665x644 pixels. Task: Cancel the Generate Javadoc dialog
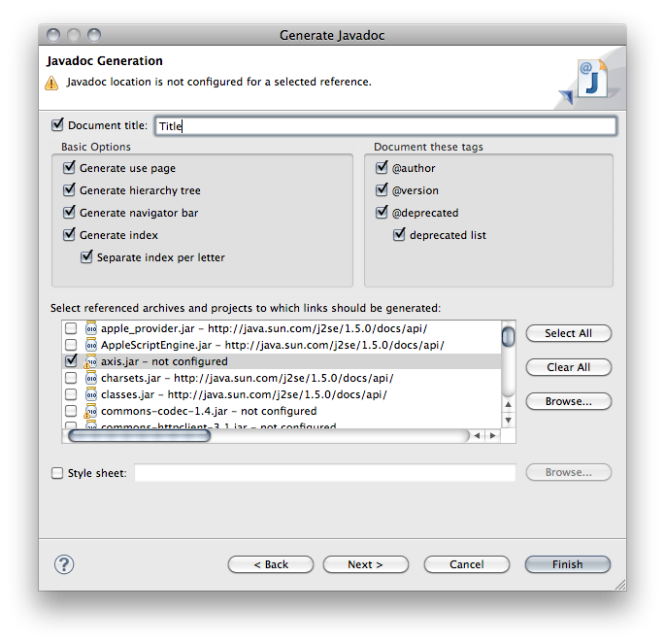click(467, 564)
